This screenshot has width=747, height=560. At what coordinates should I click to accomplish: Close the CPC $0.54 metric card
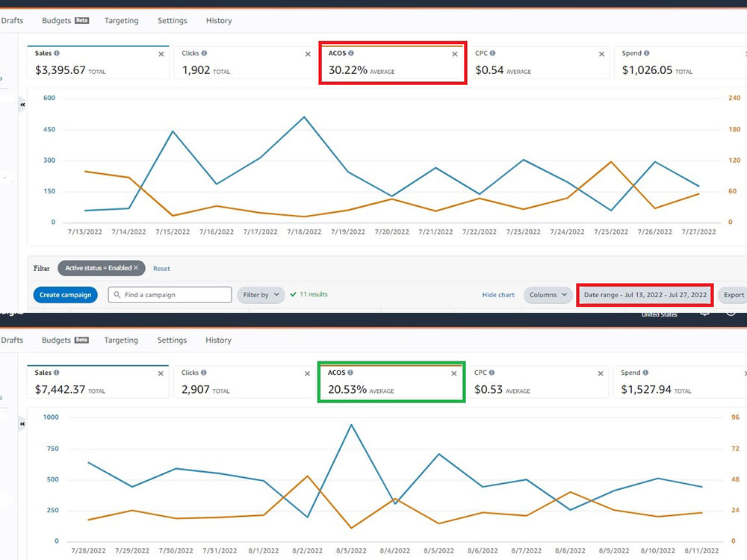(601, 54)
